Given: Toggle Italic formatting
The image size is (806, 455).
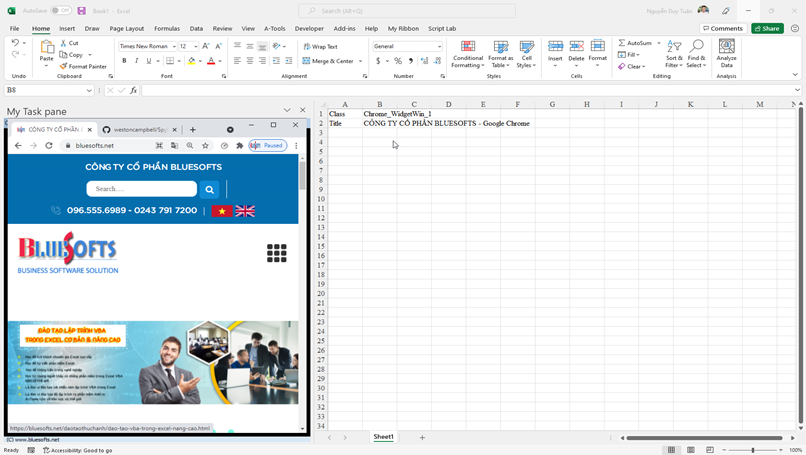Looking at the screenshot, I should point(136,61).
